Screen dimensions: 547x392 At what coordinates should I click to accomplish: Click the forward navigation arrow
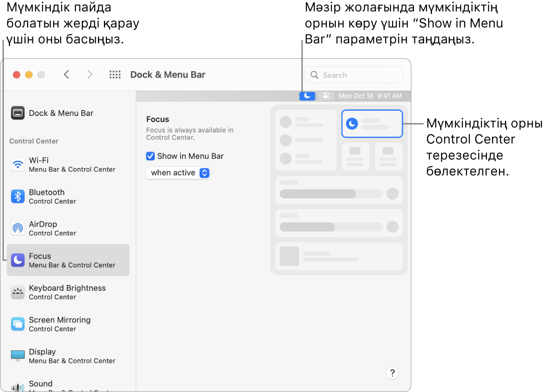90,74
